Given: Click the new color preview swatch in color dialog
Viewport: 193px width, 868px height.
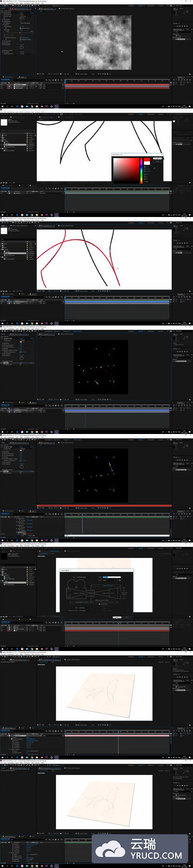Looking at the screenshot, I should point(147,160).
